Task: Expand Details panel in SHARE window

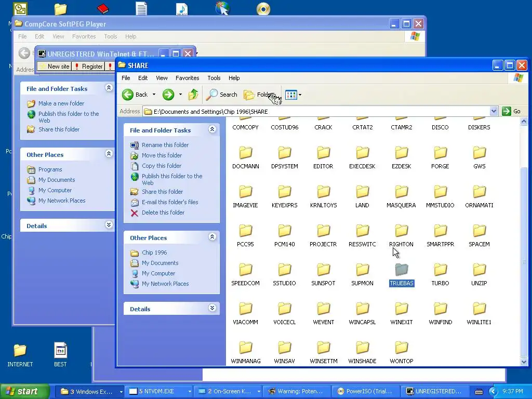Action: click(212, 308)
